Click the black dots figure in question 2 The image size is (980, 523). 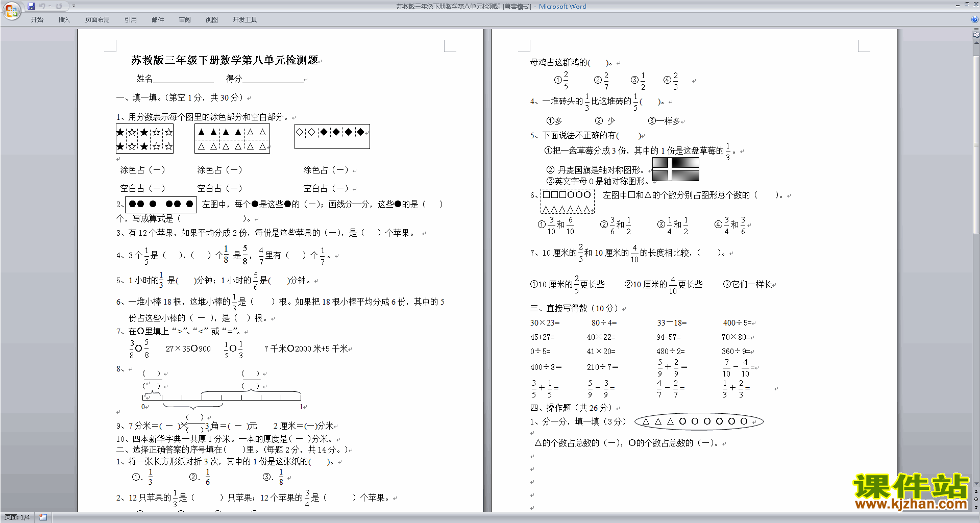(x=161, y=204)
